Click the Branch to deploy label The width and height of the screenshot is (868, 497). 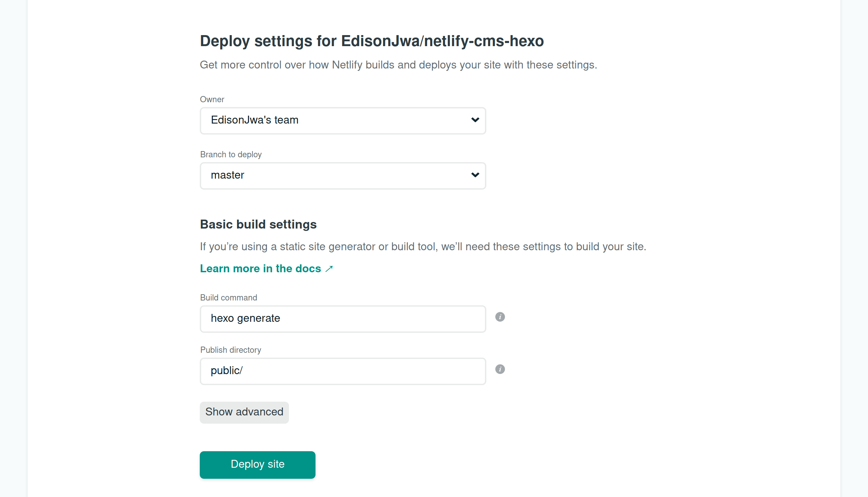point(231,155)
